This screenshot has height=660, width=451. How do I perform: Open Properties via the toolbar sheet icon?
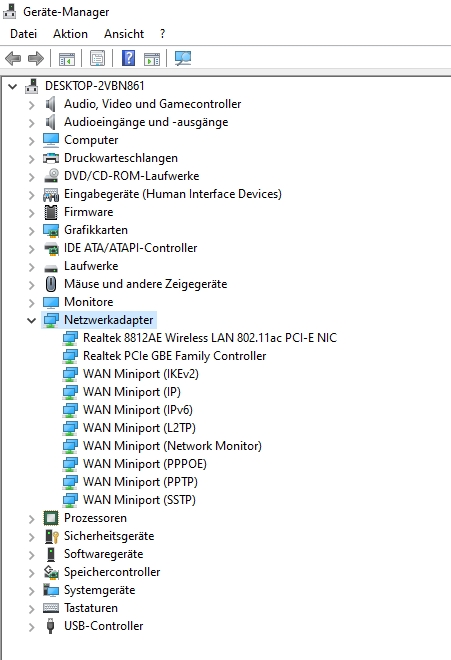[97, 58]
